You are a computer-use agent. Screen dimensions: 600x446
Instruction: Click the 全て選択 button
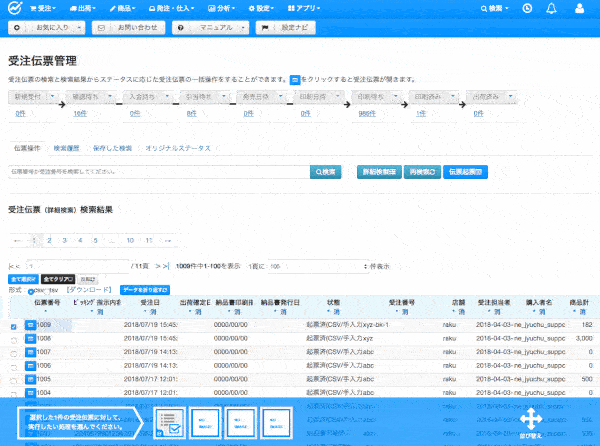[x=23, y=279]
